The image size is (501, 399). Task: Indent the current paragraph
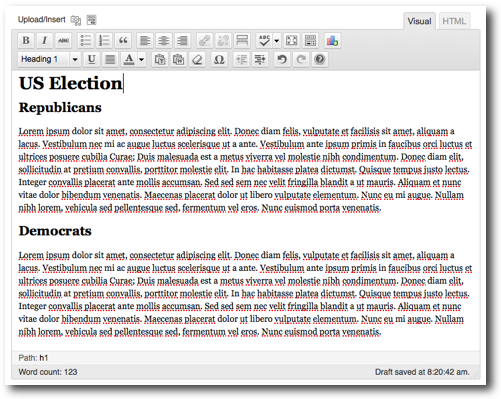coord(260,59)
